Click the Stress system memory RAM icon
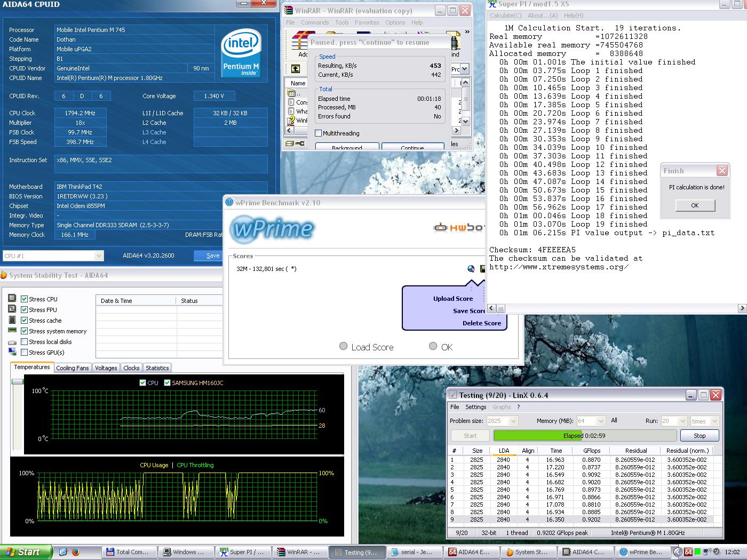This screenshot has width=747, height=560. point(12,331)
